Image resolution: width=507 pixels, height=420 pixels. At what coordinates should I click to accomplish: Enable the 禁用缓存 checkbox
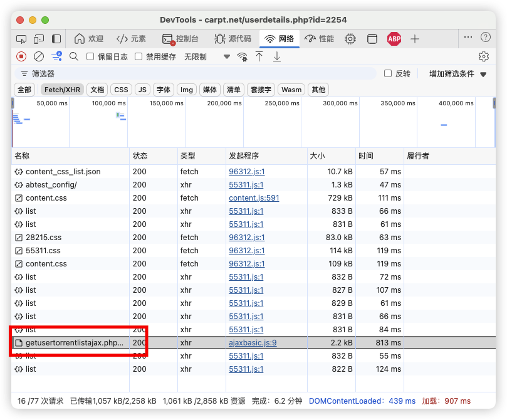pyautogui.click(x=139, y=56)
